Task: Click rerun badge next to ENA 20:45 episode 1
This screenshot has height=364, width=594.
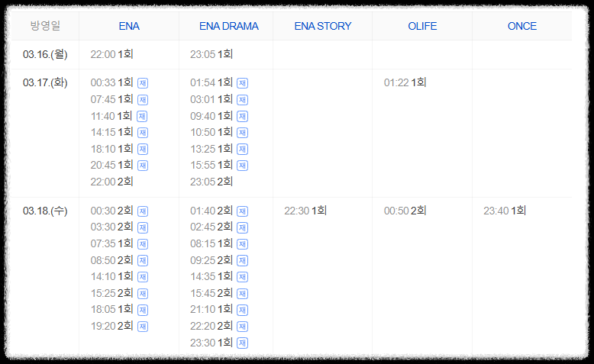Action: pyautogui.click(x=143, y=166)
